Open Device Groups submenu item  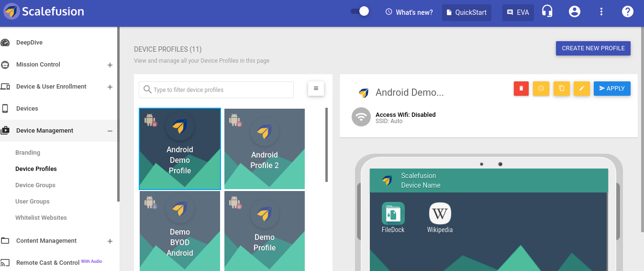[35, 185]
